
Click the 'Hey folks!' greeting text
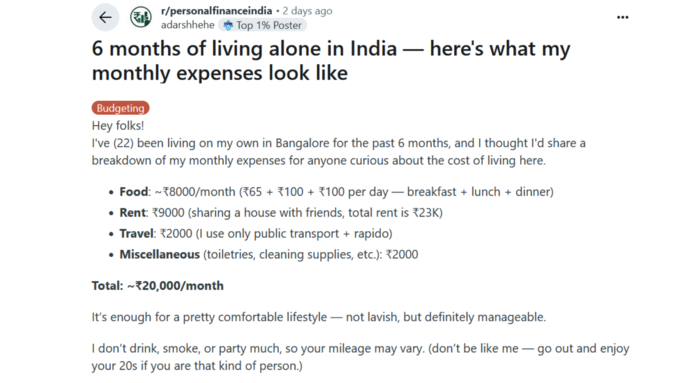(118, 126)
